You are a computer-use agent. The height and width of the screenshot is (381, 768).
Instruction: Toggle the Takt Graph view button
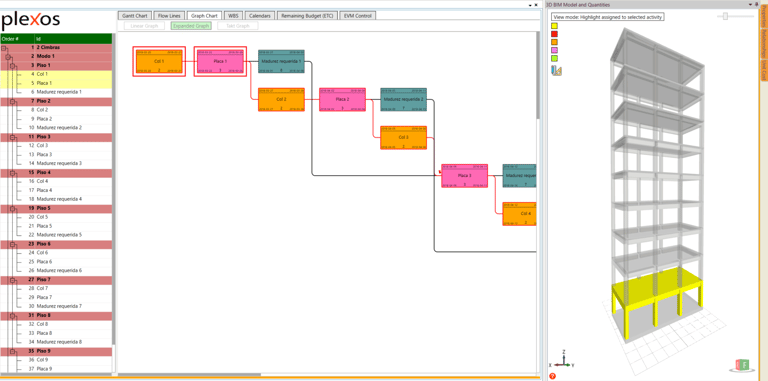tap(238, 25)
